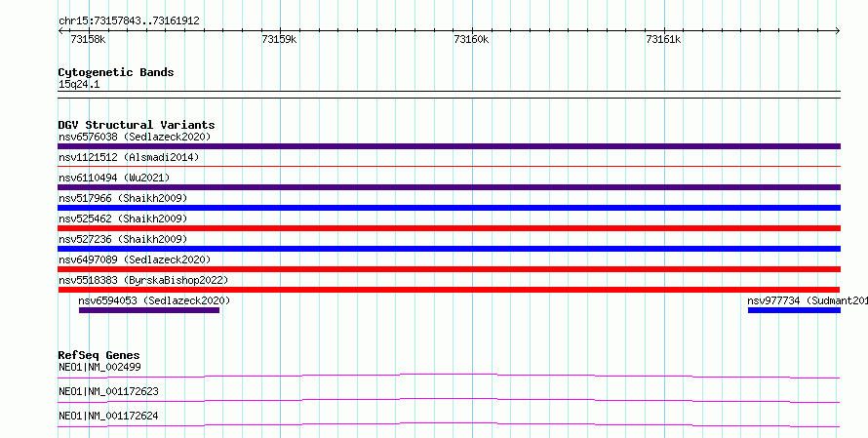Image resolution: width=868 pixels, height=438 pixels.
Task: Click the chr15:73157843..73161912 coordinates text
Action: 129,21
